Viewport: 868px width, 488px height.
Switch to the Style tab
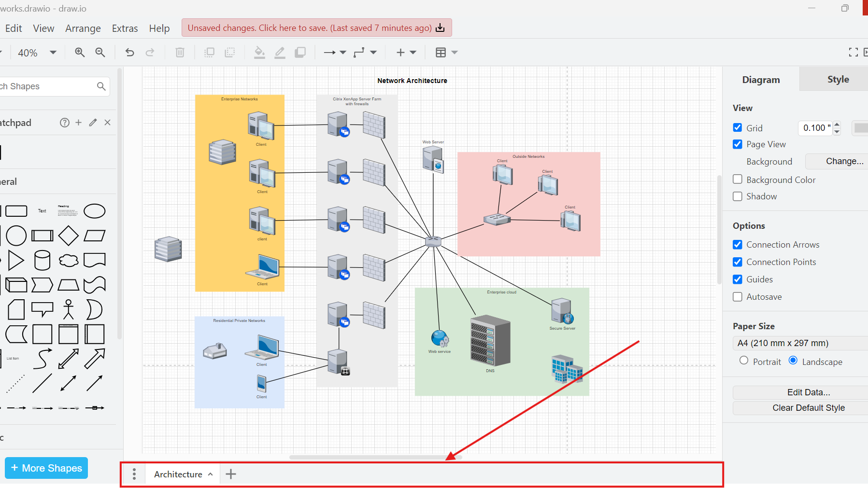click(x=838, y=80)
